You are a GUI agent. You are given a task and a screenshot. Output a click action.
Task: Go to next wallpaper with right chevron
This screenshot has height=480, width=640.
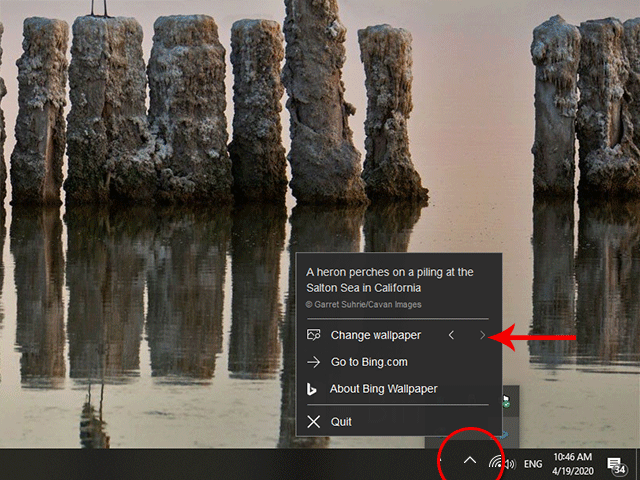482,336
